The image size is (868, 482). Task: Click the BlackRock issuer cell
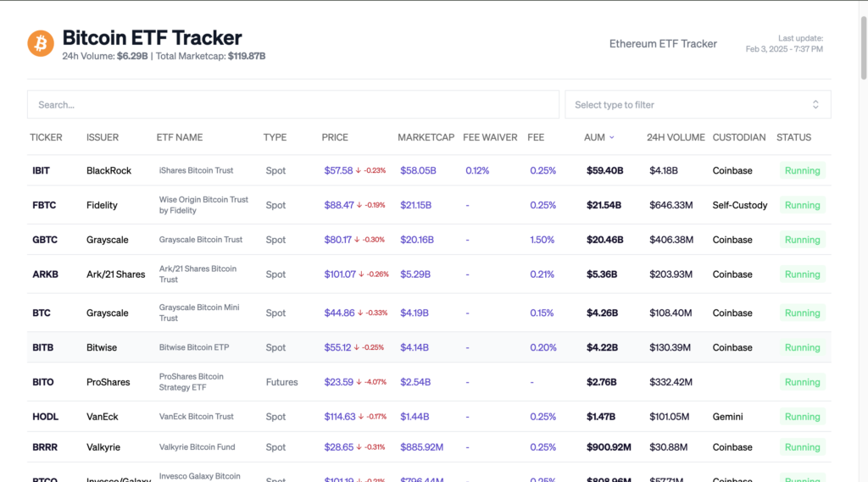(x=108, y=170)
